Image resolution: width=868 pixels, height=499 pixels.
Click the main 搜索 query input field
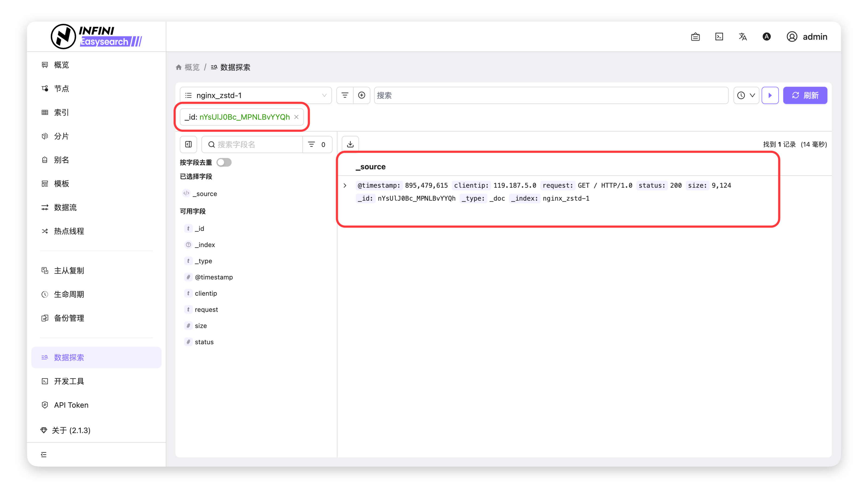(551, 95)
